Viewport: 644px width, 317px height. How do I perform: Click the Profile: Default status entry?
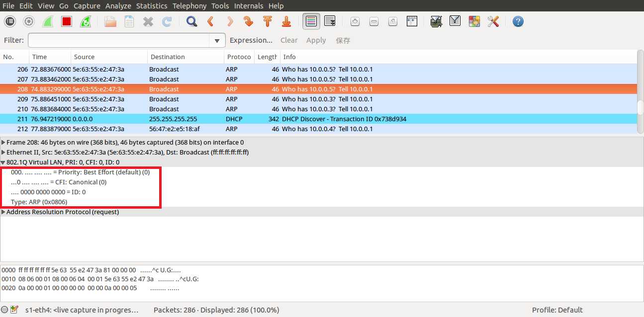pyautogui.click(x=557, y=310)
